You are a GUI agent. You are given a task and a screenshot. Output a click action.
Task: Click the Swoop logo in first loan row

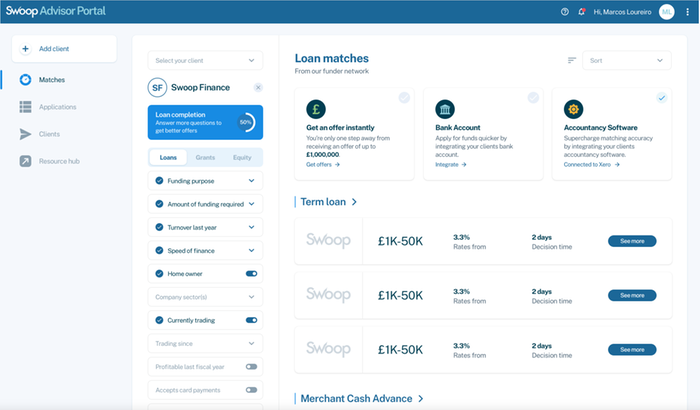329,241
